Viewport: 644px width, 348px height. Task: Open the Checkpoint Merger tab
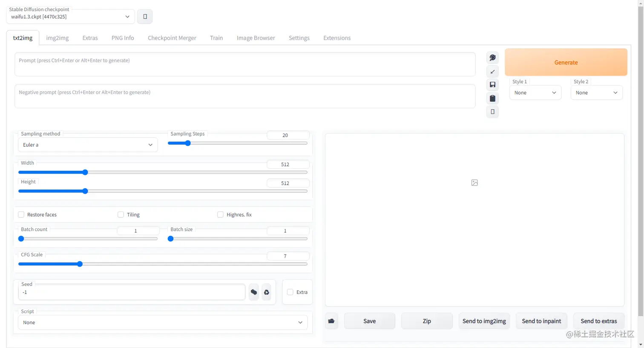(172, 38)
